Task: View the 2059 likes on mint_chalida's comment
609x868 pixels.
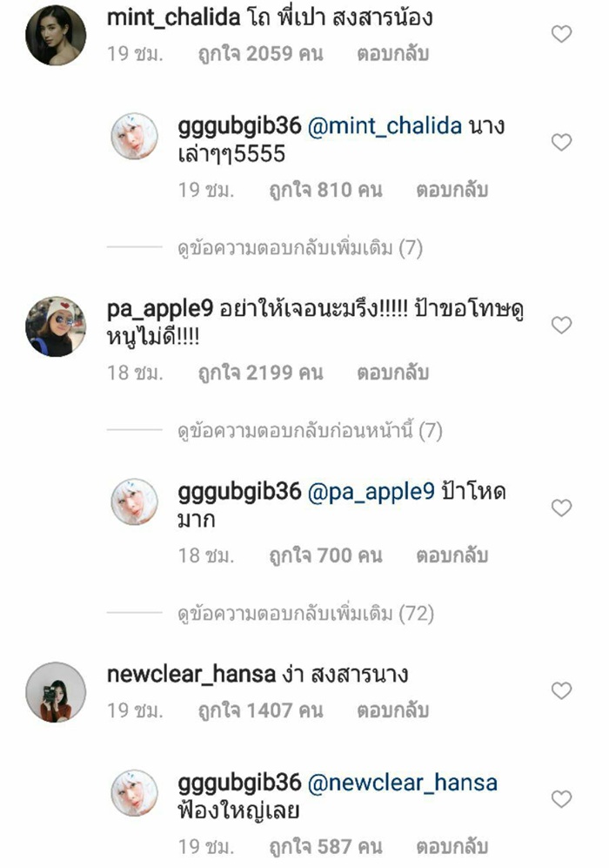Action: pos(260,54)
